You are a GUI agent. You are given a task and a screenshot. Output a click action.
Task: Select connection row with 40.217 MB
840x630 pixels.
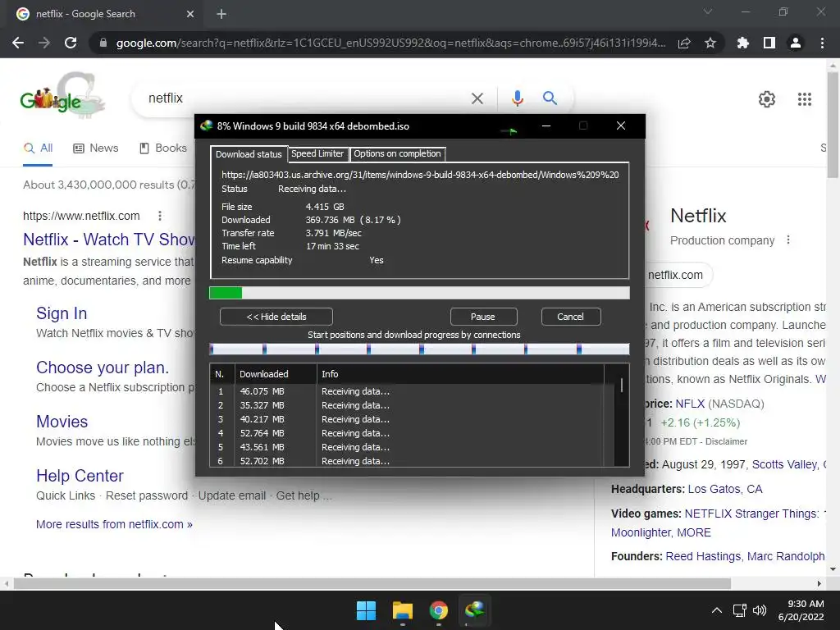tap(407, 419)
